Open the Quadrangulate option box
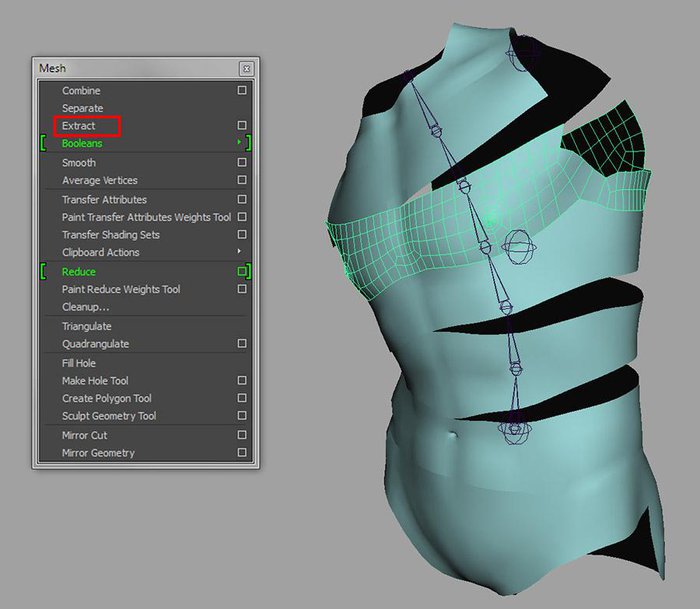Image resolution: width=700 pixels, height=609 pixels. click(242, 344)
